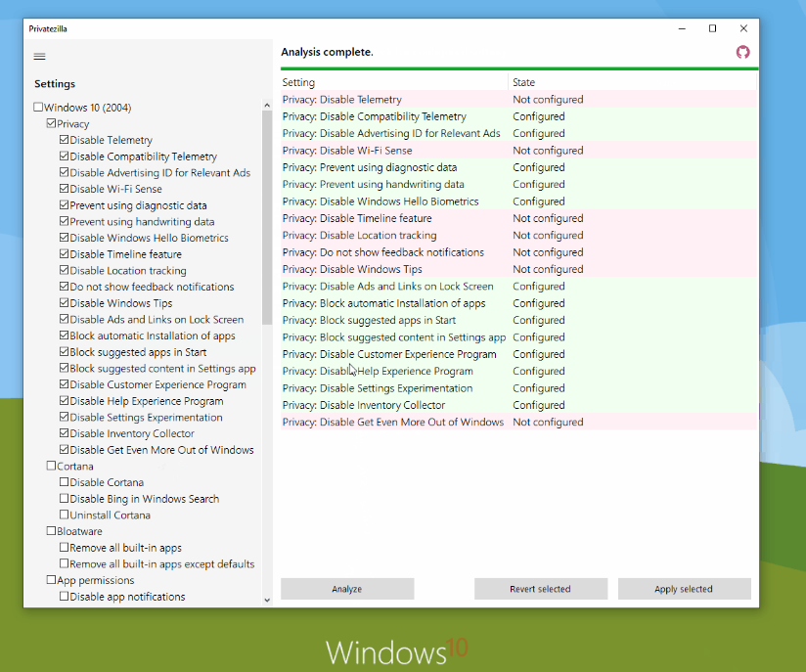Select 'Privacy: Disable Customer Experience Program' row

[518, 354]
